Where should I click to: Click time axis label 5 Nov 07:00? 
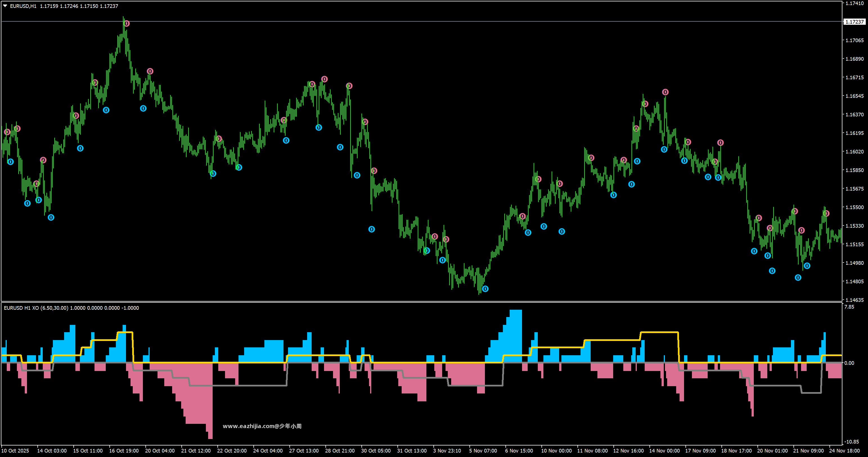point(483,451)
